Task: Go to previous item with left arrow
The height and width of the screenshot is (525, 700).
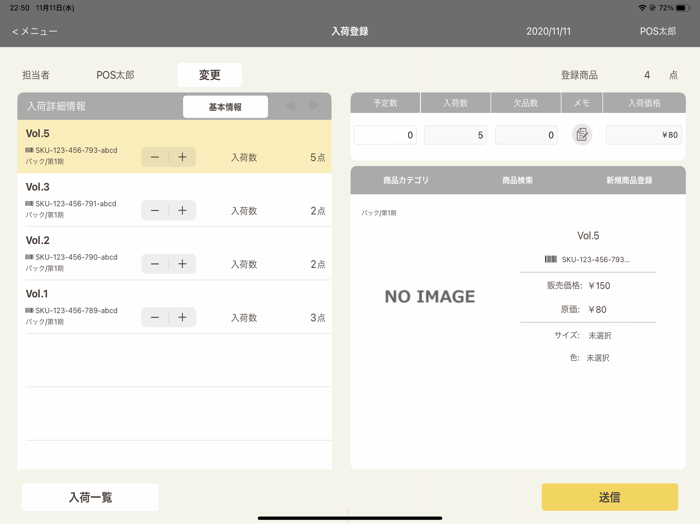Action: 290,106
